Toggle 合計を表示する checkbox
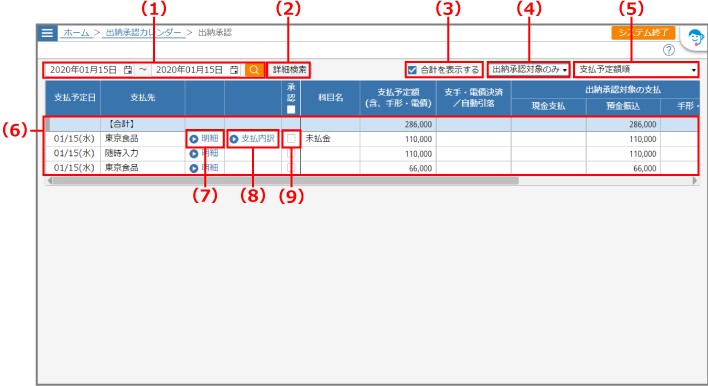This screenshot has height=386, width=708. pos(412,70)
